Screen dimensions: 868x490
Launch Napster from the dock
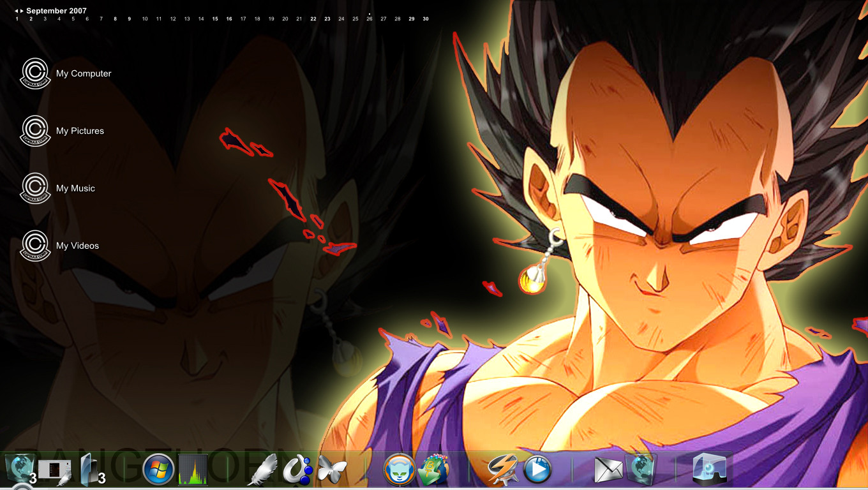[x=399, y=470]
